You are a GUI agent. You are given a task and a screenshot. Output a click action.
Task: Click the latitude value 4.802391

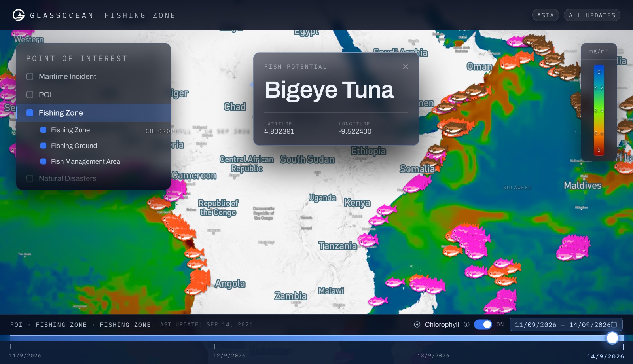pyautogui.click(x=279, y=131)
